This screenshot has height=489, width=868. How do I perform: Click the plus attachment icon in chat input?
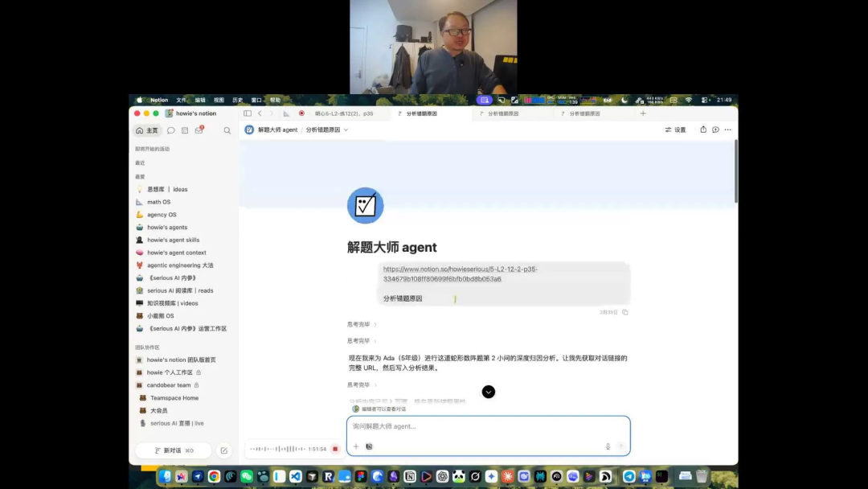[x=356, y=446]
